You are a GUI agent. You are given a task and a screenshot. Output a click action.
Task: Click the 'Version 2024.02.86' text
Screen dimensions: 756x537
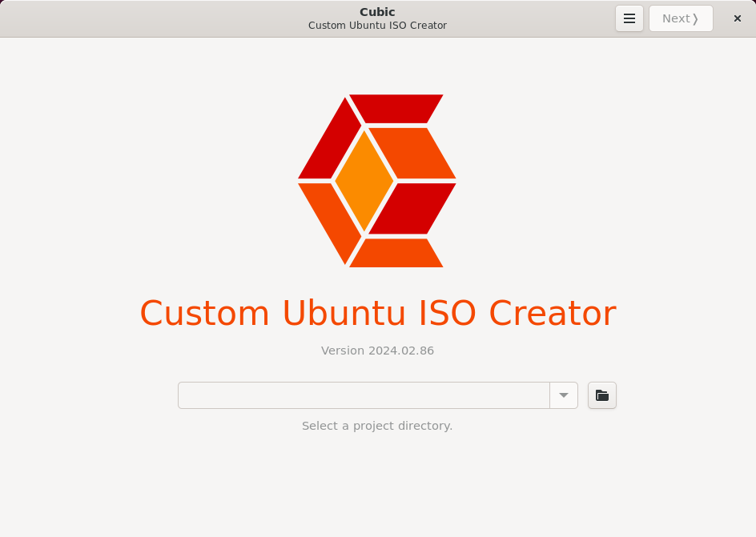[377, 351]
